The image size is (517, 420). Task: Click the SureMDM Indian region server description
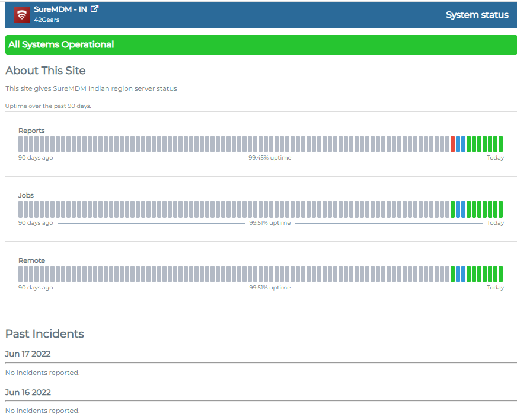click(91, 88)
